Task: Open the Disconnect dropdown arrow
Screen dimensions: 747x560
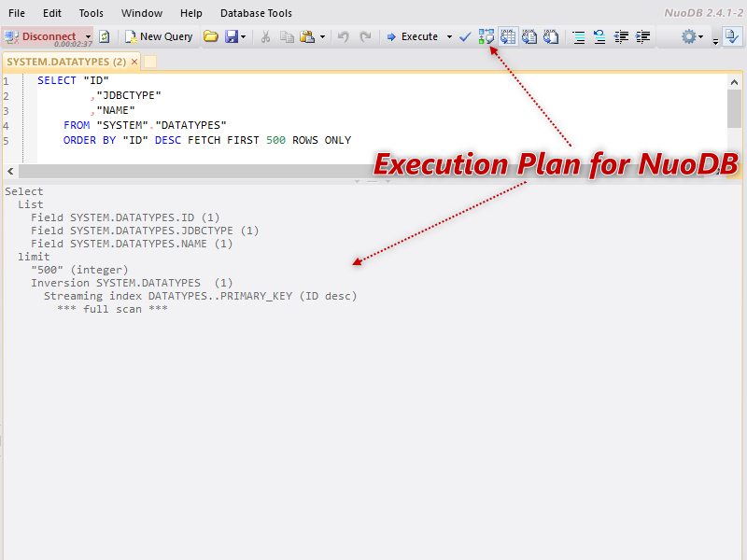Action: (x=88, y=36)
